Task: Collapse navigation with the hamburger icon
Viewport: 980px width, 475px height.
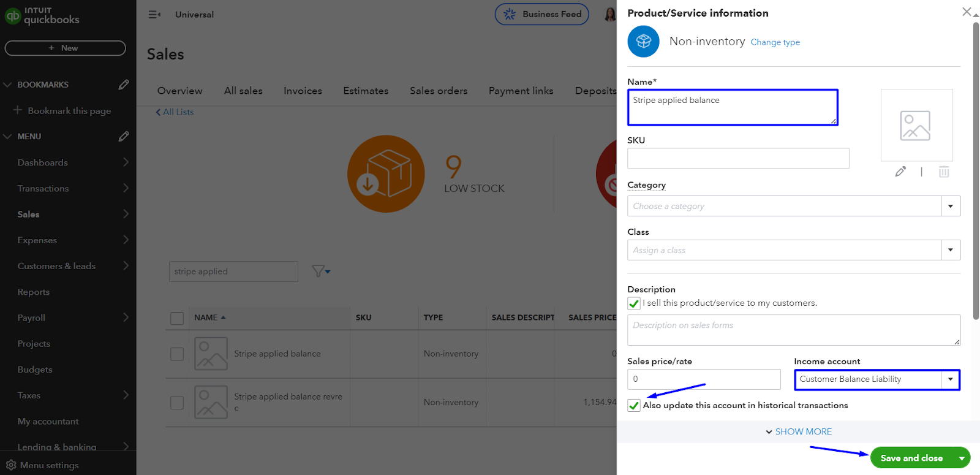Action: click(154, 14)
